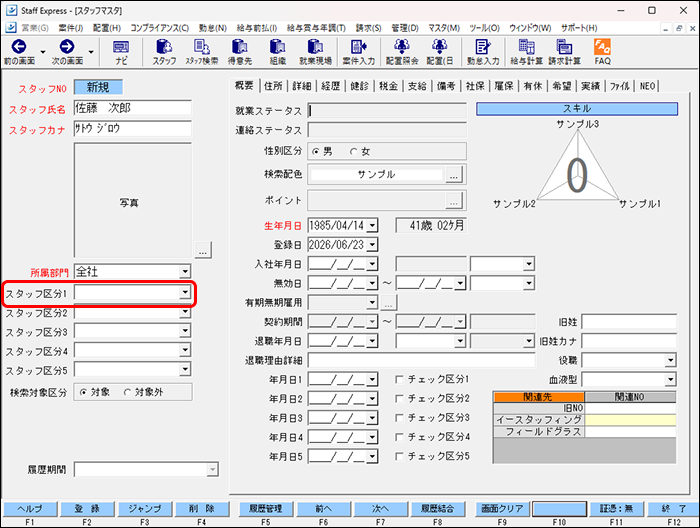Viewport: 700px width, 528px height.
Task: Click the 画面クリア F9 button
Action: [502, 509]
